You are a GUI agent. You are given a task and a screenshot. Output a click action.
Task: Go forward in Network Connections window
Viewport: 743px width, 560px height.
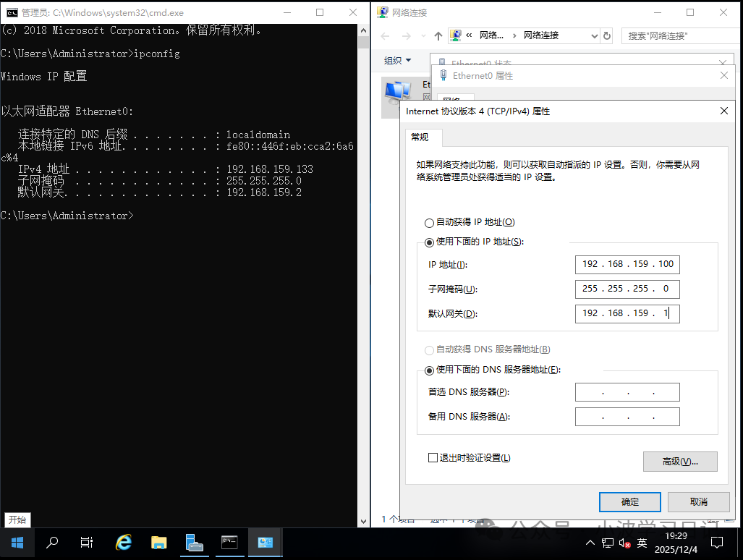tap(406, 36)
